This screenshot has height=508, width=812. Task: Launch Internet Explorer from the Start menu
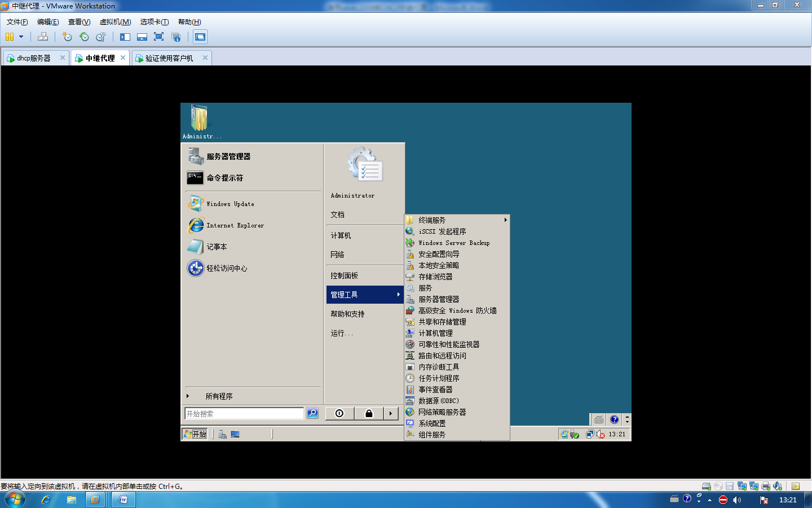coord(253,225)
